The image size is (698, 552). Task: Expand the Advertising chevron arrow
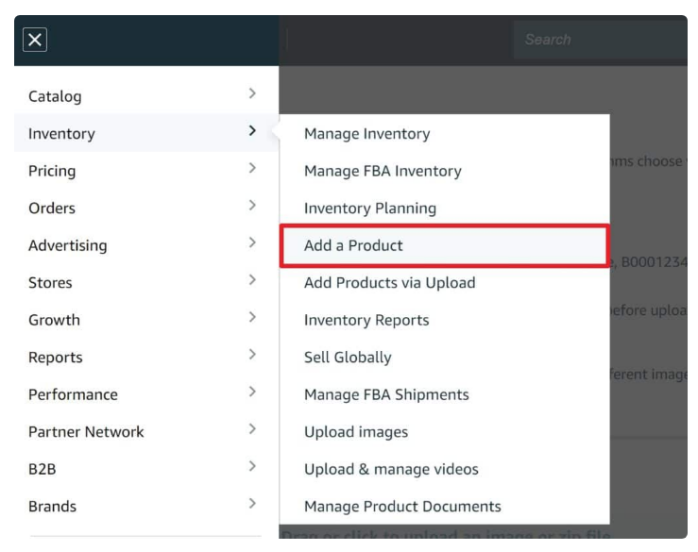252,243
